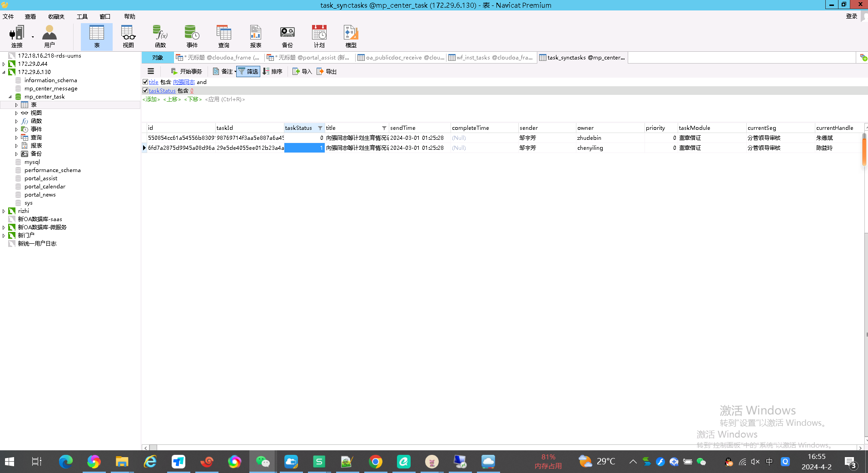868x473 pixels.
Task: Click the hamburger menu in table toolbar
Action: [x=151, y=71]
